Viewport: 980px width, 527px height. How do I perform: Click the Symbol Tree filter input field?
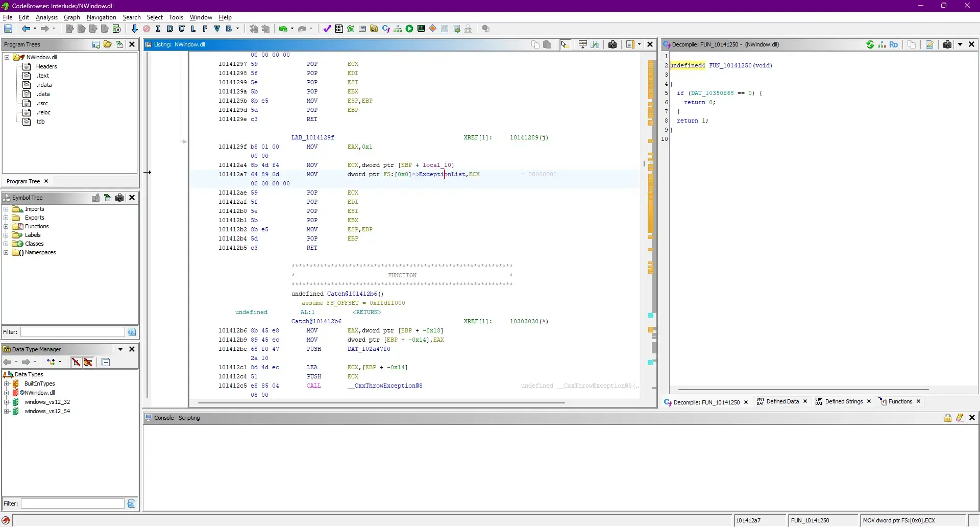[72, 332]
